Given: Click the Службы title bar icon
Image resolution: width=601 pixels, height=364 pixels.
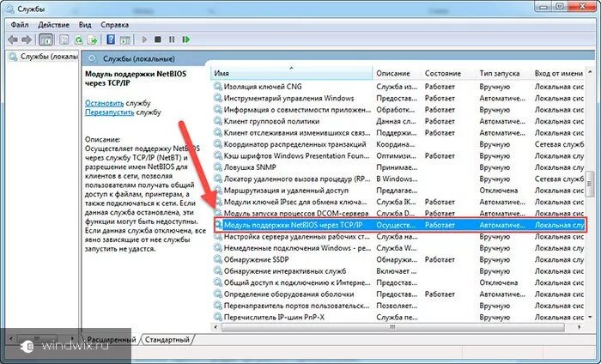Looking at the screenshot, I should (x=9, y=8).
